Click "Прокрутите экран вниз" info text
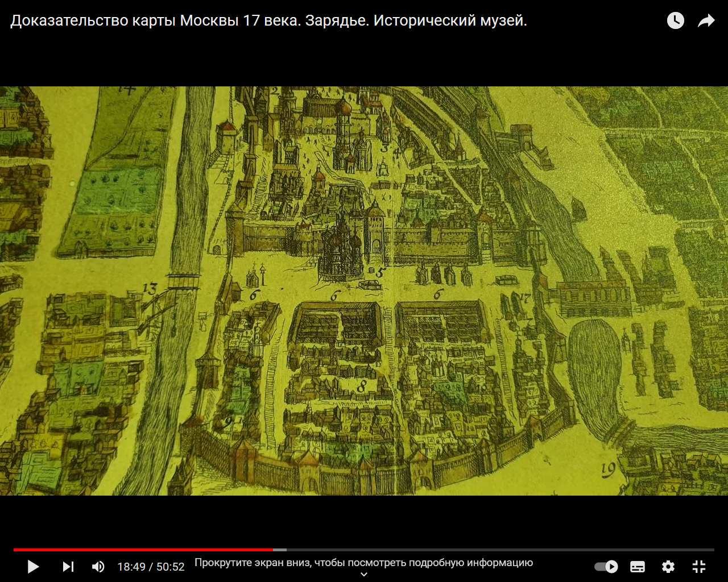Image resolution: width=728 pixels, height=582 pixels. click(364, 563)
